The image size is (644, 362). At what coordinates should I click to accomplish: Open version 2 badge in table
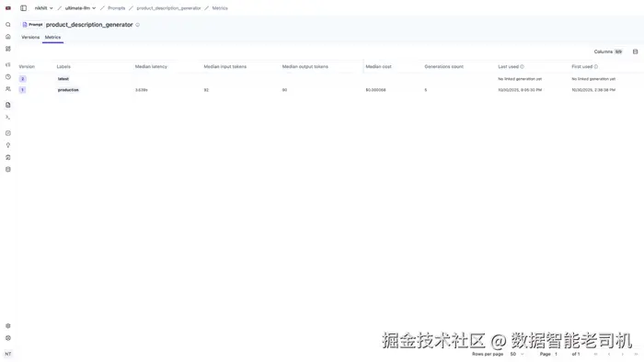pos(23,79)
